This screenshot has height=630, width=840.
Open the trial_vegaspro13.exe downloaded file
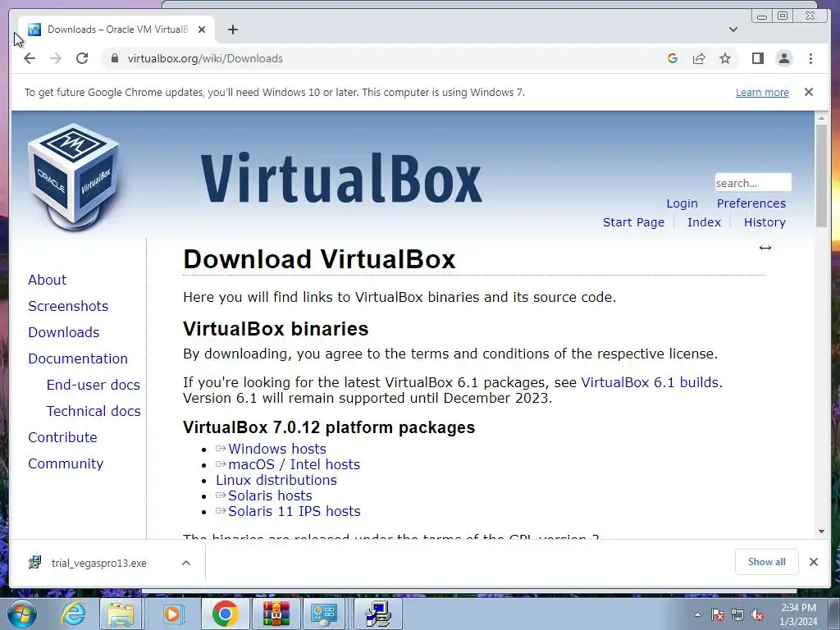99,563
